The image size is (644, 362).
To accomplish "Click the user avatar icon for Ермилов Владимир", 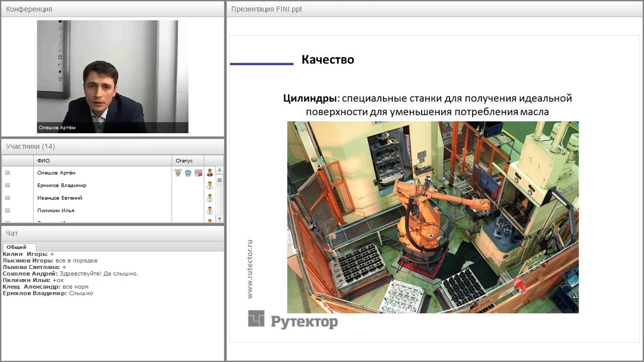I will tap(210, 185).
